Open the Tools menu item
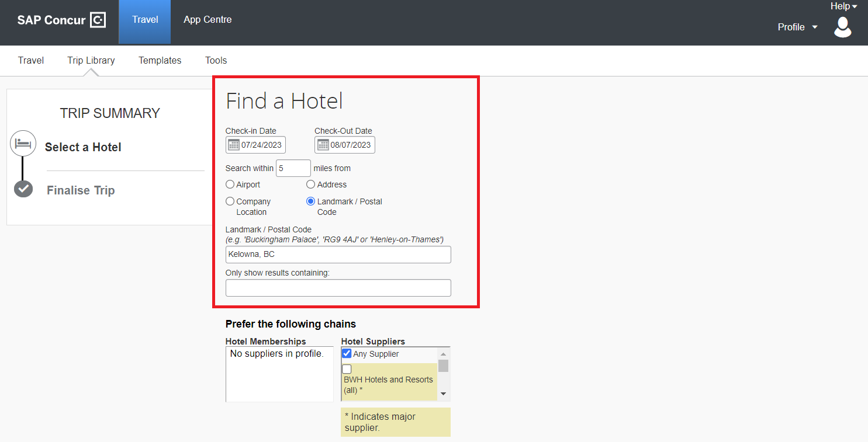The width and height of the screenshot is (868, 442). click(216, 60)
